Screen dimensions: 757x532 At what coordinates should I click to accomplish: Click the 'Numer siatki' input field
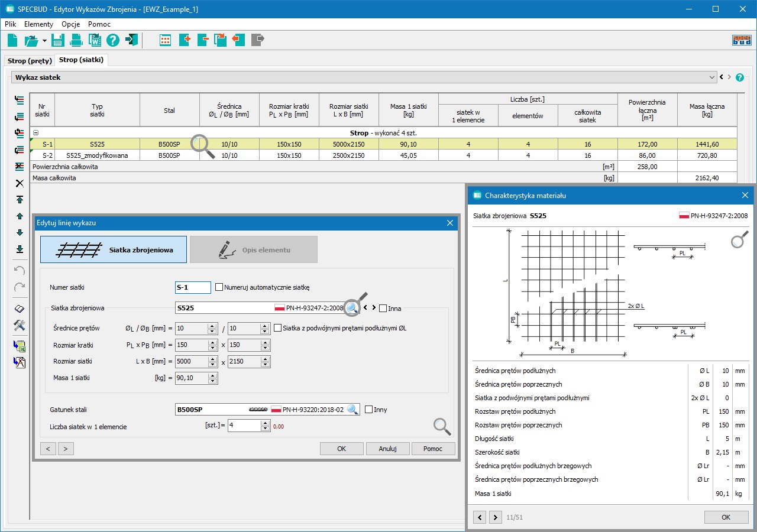(193, 288)
